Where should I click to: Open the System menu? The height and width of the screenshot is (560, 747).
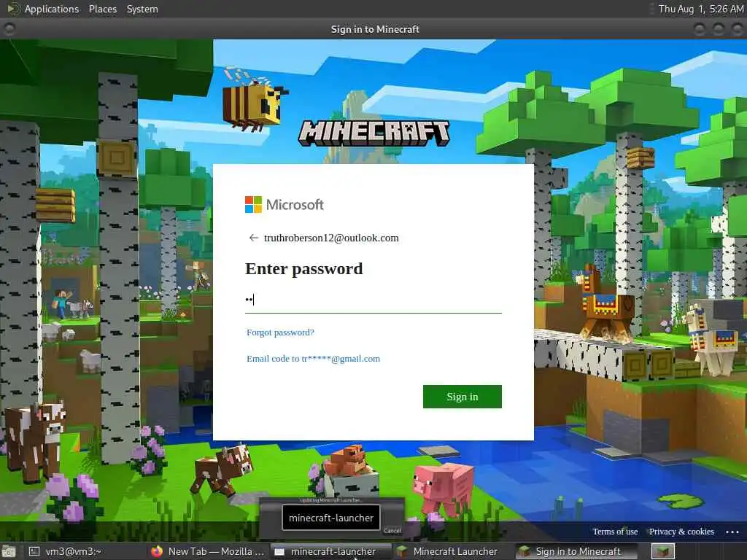point(142,9)
